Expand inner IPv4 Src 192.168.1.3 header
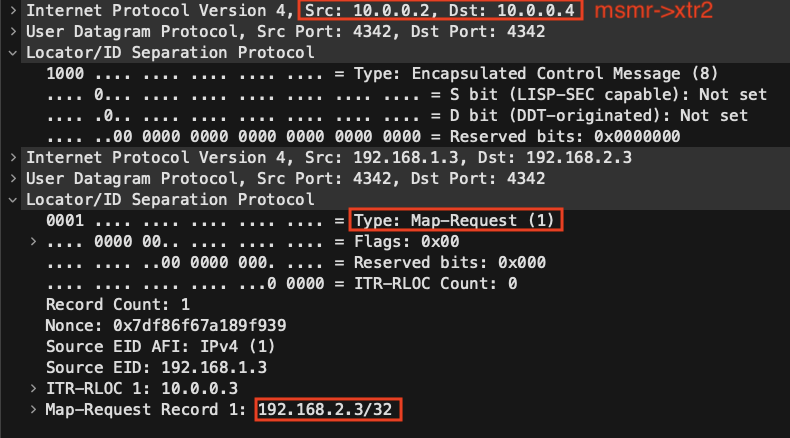The image size is (790, 438). pyautogui.click(x=13, y=157)
